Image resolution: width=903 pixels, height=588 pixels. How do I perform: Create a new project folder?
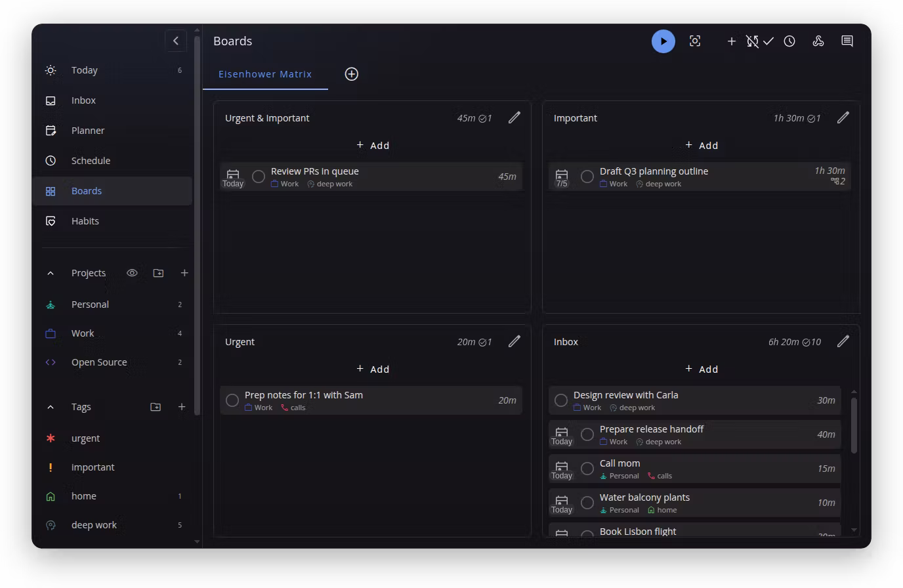[x=158, y=273]
